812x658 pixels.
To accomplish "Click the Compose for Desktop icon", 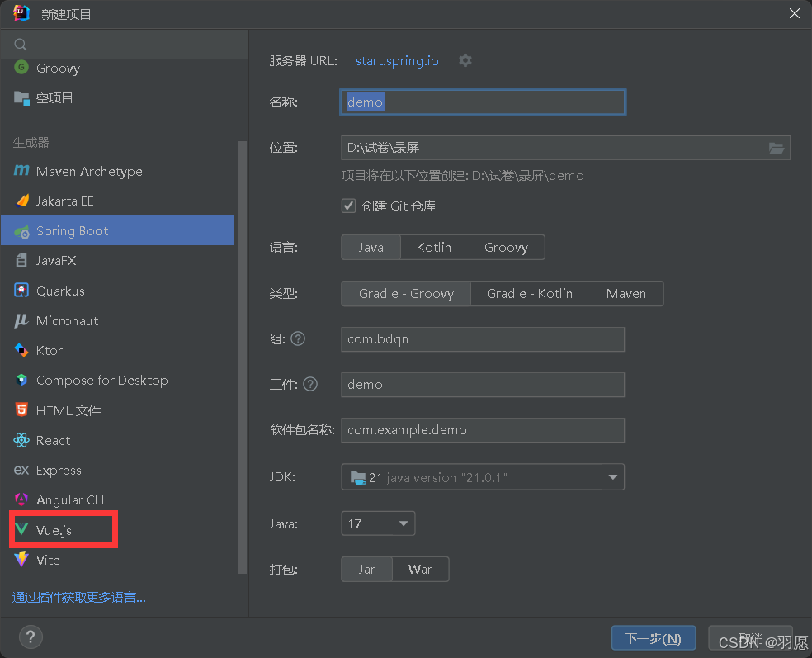I will tap(21, 380).
